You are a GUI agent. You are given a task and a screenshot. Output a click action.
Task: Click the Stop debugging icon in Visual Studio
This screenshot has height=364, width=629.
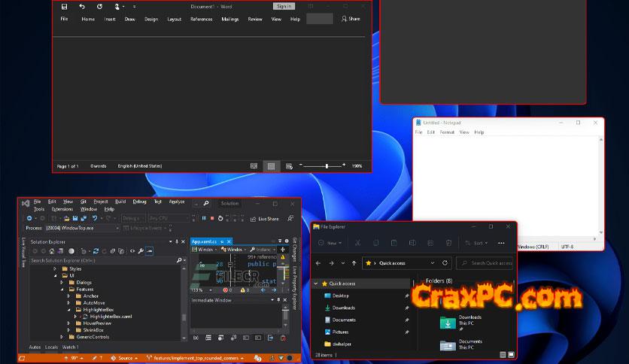(x=213, y=218)
